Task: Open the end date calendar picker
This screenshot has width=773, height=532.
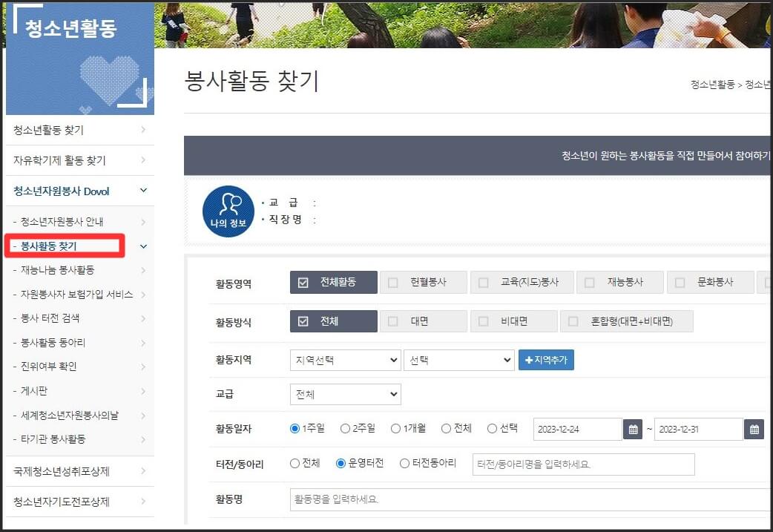Action: (x=755, y=429)
